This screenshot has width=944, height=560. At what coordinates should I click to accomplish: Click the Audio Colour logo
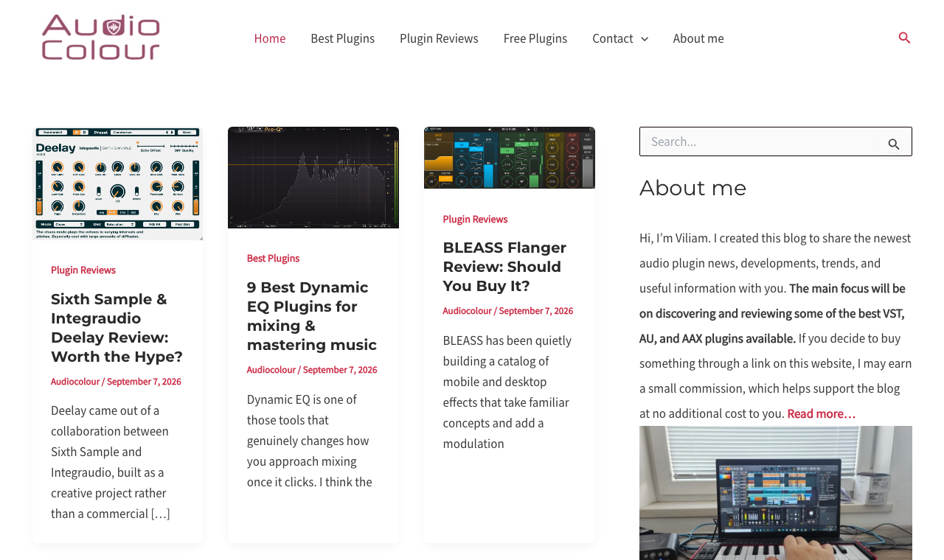(101, 38)
